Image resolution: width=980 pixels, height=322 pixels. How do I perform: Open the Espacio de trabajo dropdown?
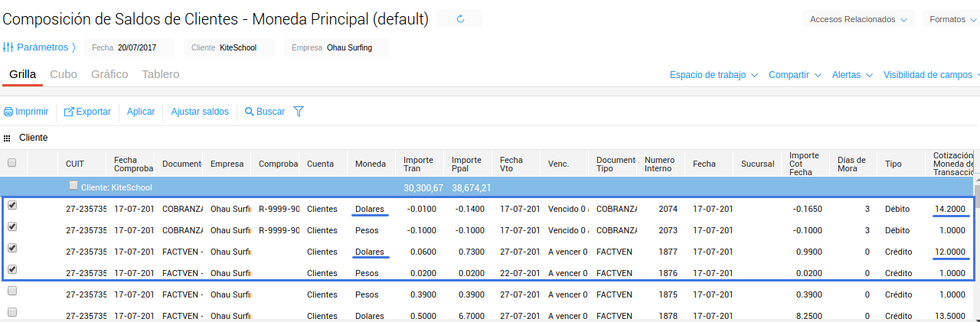pos(714,75)
